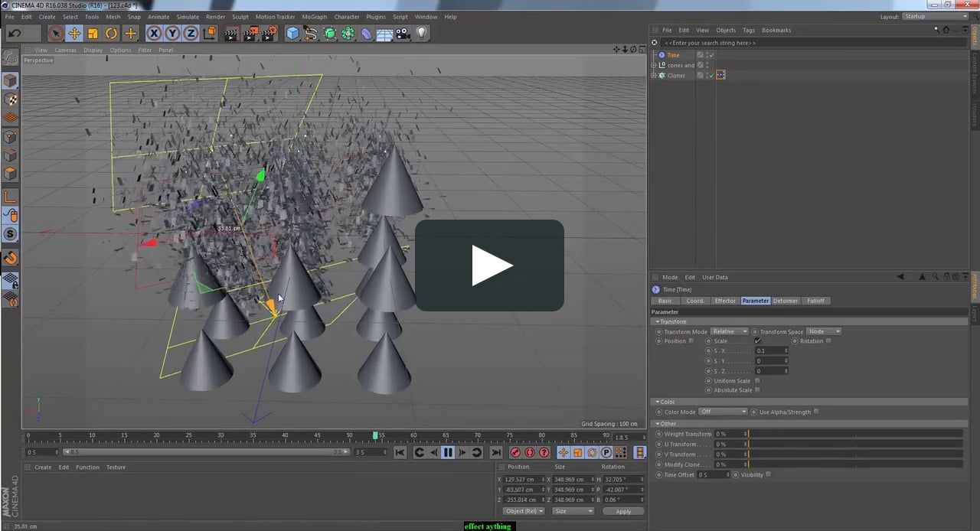Viewport: 980px width, 531px height.
Task: Switch to the Deformer tab
Action: coord(786,301)
